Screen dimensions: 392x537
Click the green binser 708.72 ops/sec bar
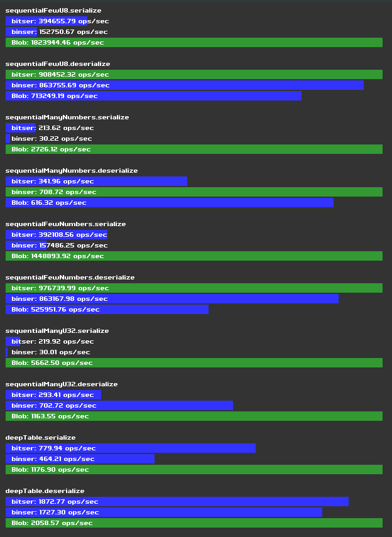click(x=194, y=192)
